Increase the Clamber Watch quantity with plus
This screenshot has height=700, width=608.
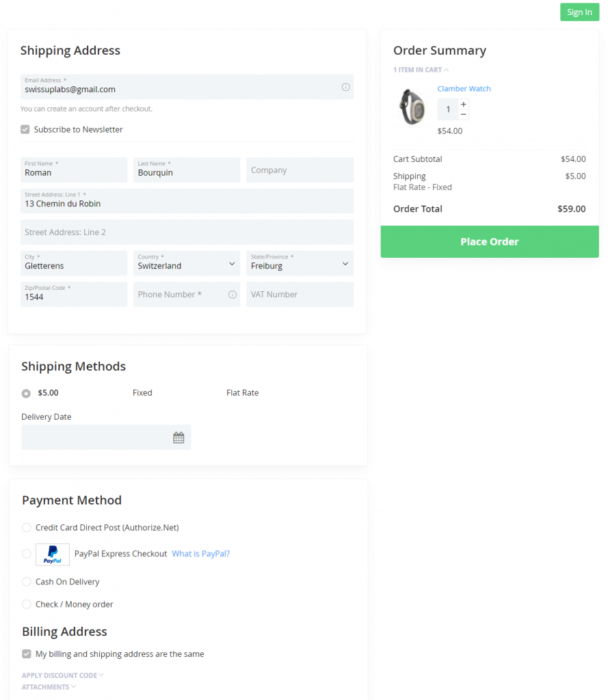[463, 103]
